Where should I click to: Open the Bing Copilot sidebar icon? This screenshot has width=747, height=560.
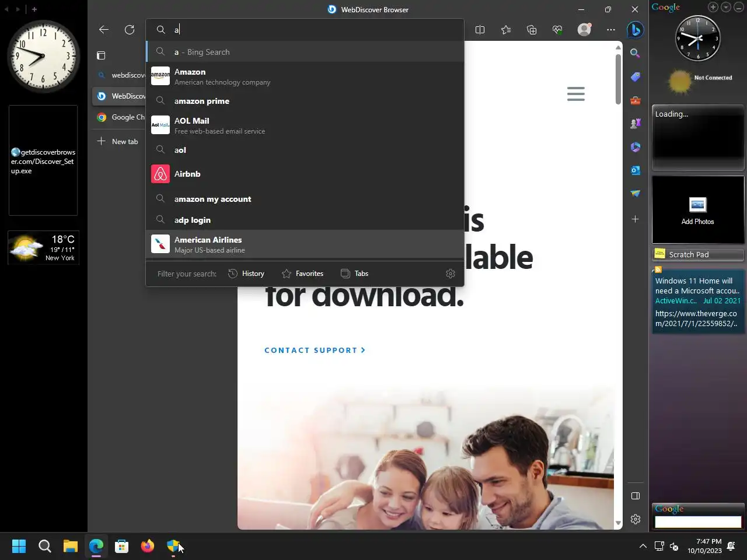point(636,29)
